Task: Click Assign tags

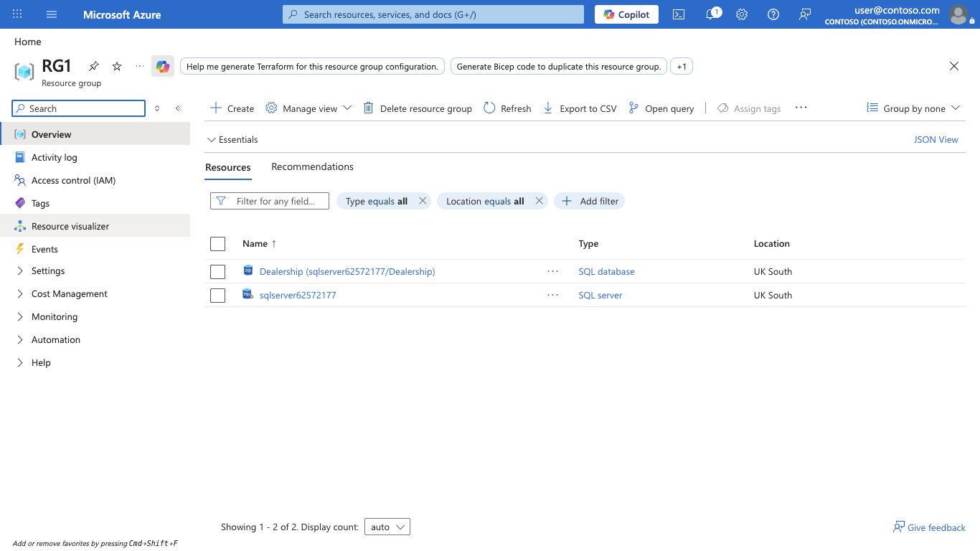Action: tap(749, 108)
